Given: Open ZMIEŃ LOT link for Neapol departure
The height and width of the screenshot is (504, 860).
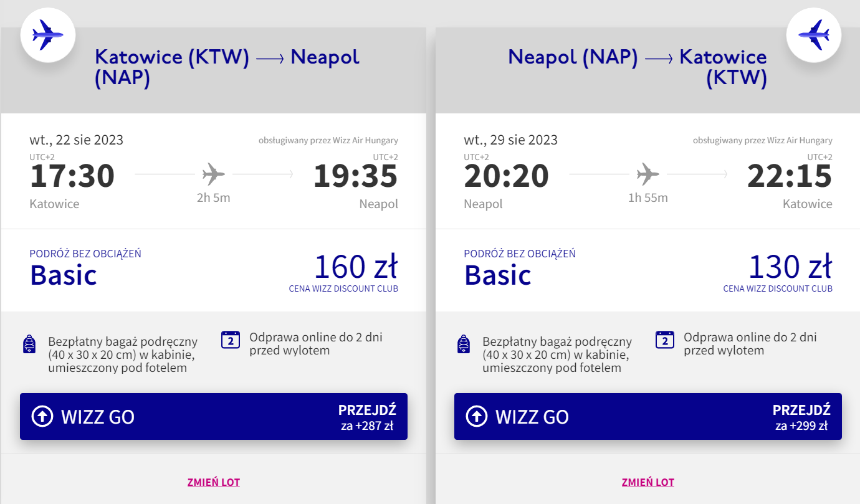Looking at the screenshot, I should (x=648, y=482).
